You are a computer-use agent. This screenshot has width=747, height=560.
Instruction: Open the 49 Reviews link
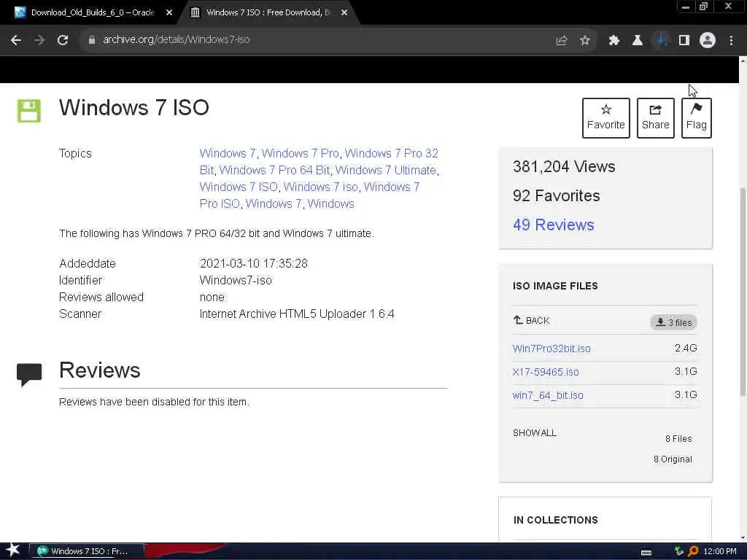[554, 225]
